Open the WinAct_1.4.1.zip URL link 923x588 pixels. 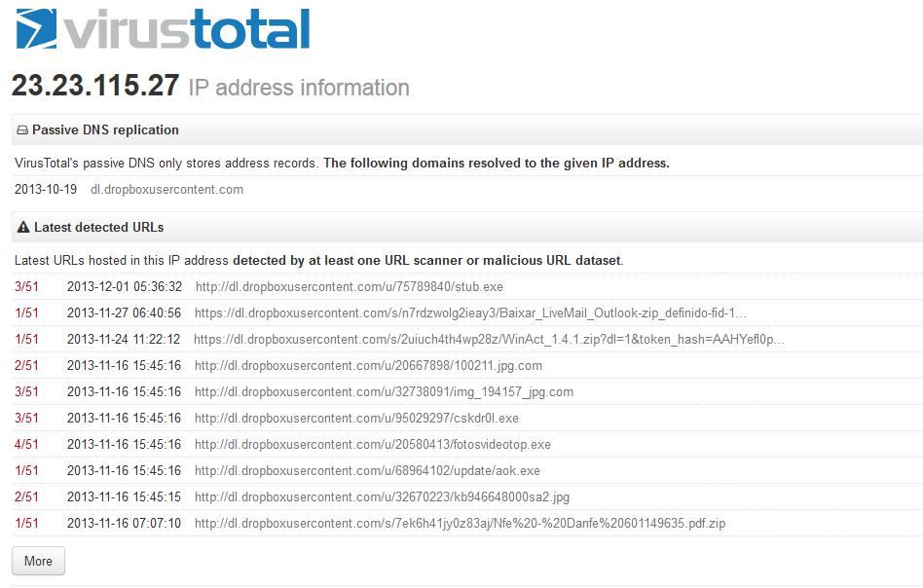point(489,340)
